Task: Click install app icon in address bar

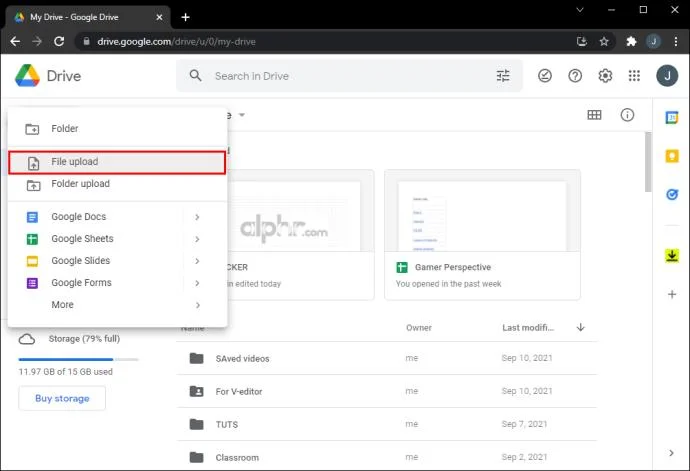Action: point(582,41)
